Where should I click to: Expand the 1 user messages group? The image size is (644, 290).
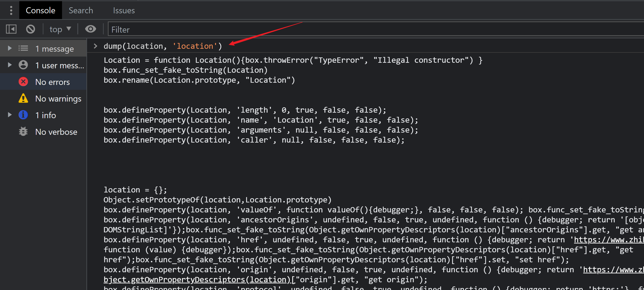[10, 65]
